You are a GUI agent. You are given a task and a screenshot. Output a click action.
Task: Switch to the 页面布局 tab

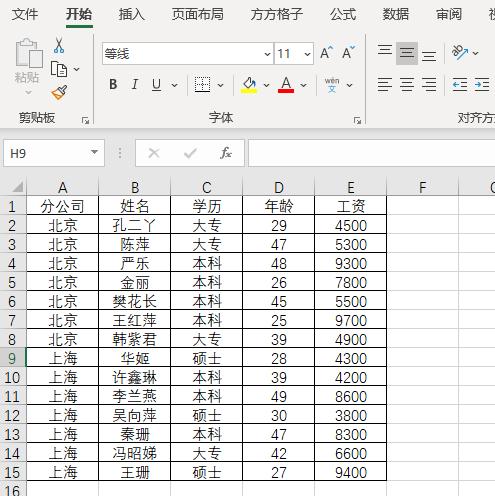click(x=198, y=14)
